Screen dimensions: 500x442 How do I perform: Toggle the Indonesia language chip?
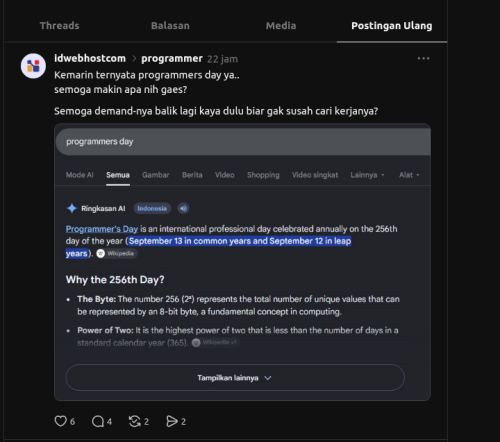tap(152, 208)
